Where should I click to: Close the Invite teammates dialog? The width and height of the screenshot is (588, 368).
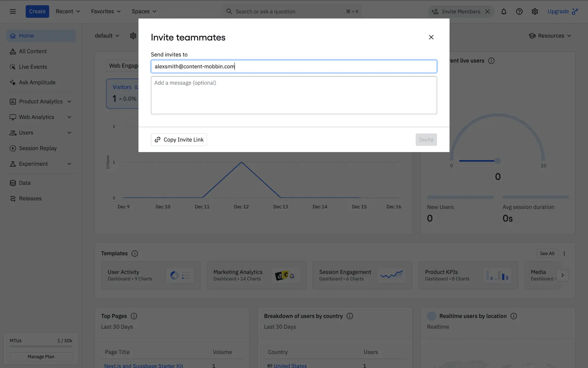[431, 37]
